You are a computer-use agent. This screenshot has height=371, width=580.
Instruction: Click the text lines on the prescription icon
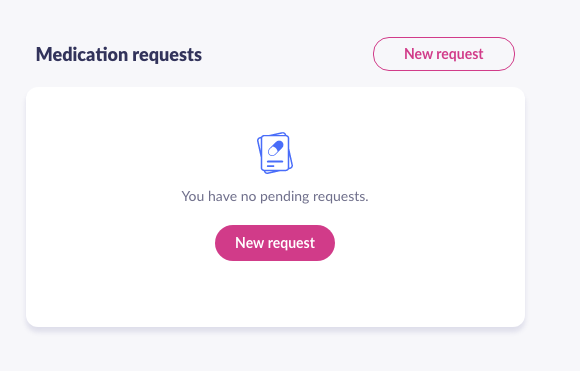tap(274, 163)
